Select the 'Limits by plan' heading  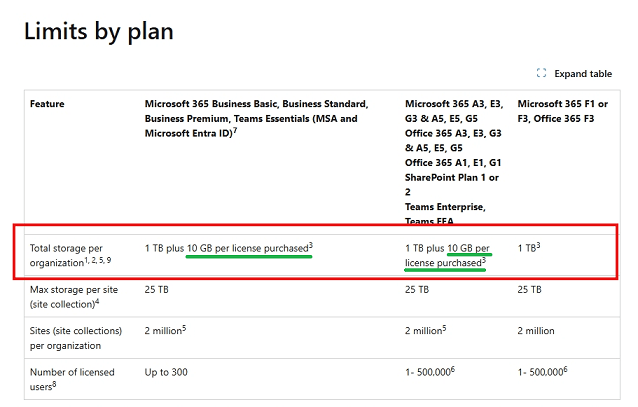[99, 31]
